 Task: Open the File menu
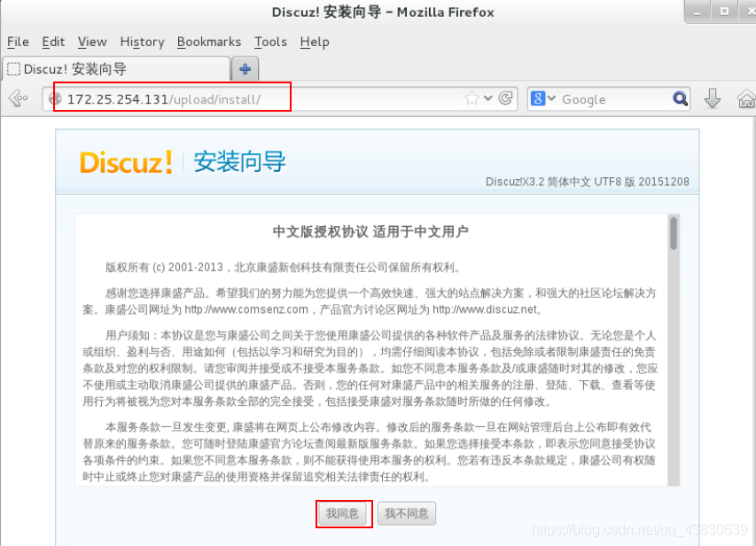18,42
